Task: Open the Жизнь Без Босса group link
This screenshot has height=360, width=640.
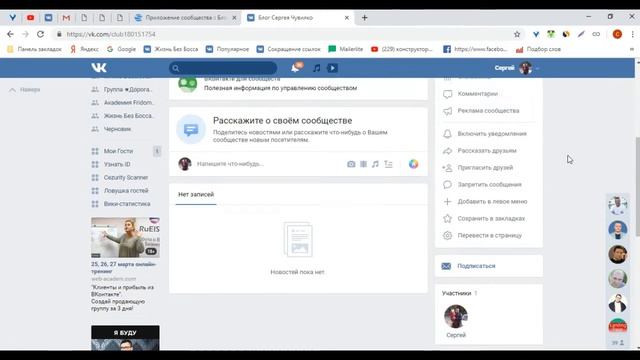Action: (129, 116)
